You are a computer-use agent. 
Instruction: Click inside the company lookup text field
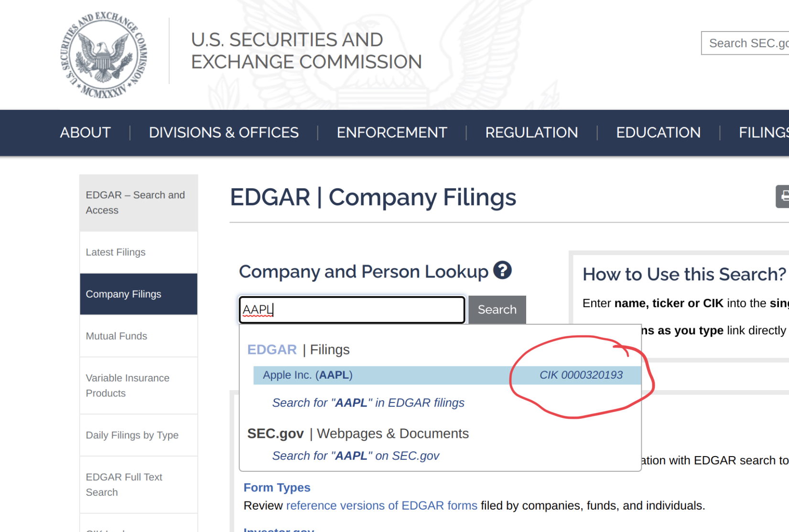pos(352,310)
